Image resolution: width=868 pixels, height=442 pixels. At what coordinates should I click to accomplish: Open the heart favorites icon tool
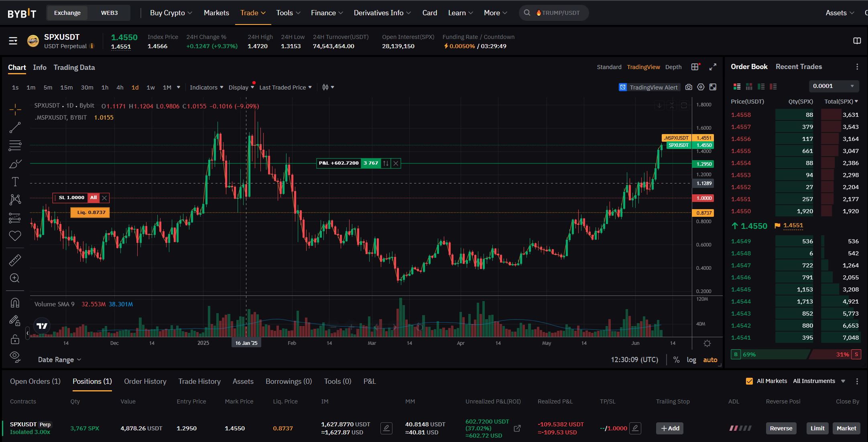[15, 236]
